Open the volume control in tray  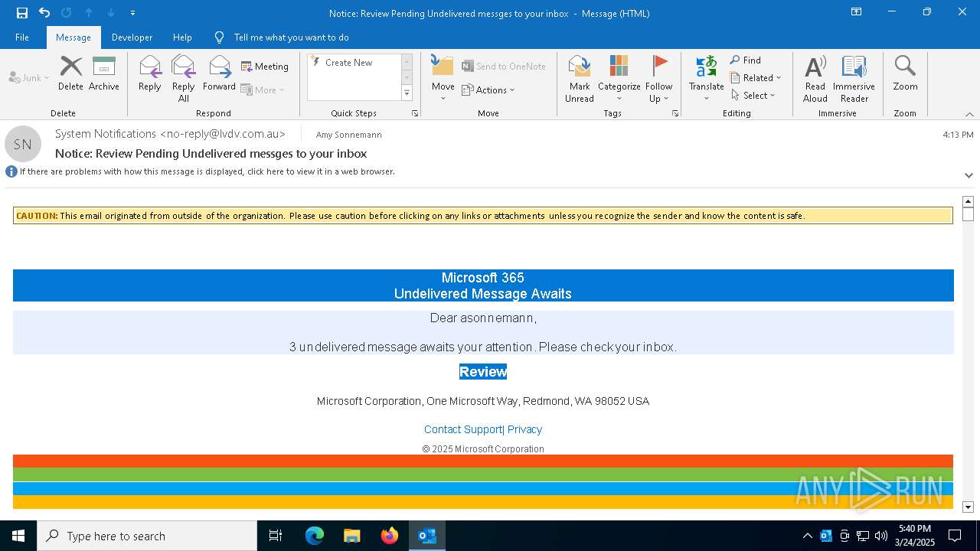[881, 536]
